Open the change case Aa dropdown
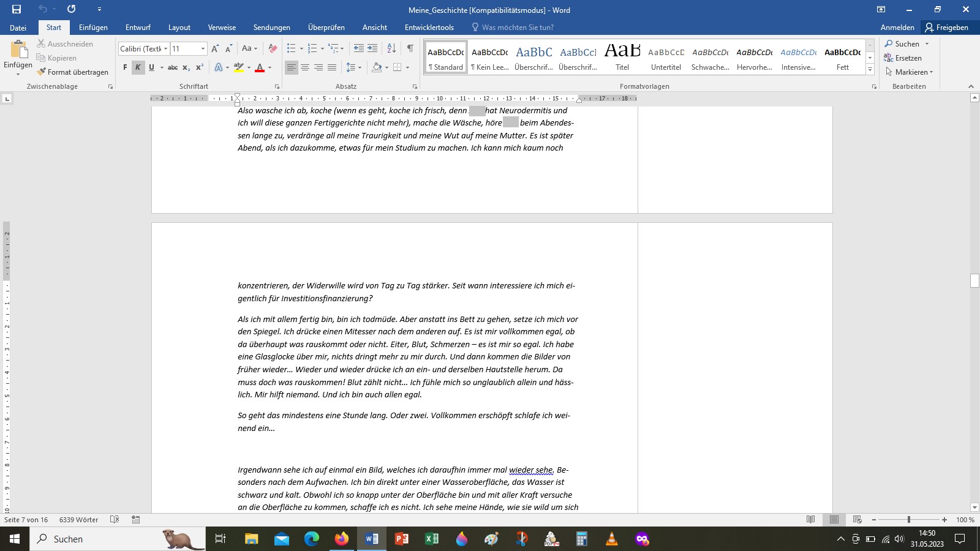Image resolution: width=980 pixels, height=551 pixels. pyautogui.click(x=249, y=48)
